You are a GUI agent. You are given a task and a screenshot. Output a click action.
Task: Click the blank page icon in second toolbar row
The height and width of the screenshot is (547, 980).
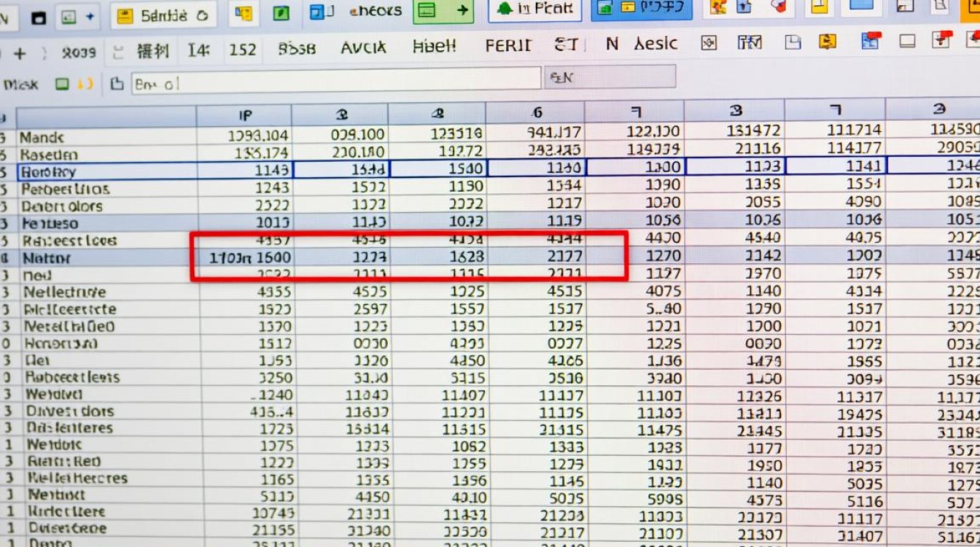(x=793, y=43)
